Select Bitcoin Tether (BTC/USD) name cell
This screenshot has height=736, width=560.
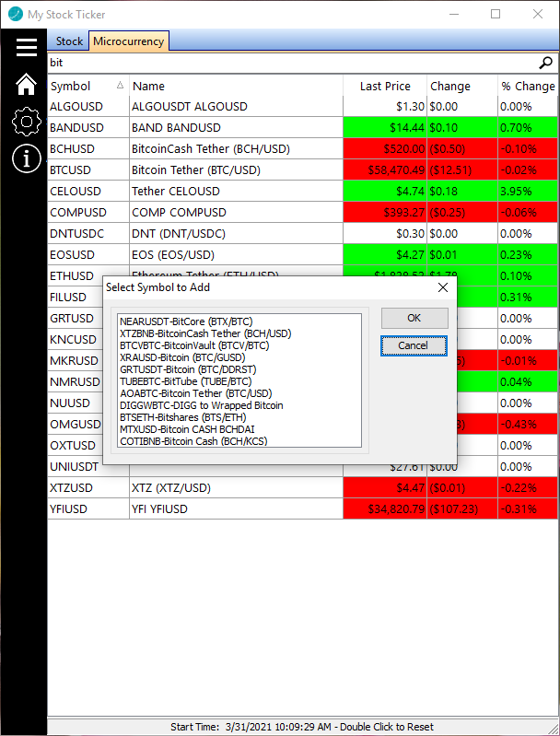click(236, 169)
